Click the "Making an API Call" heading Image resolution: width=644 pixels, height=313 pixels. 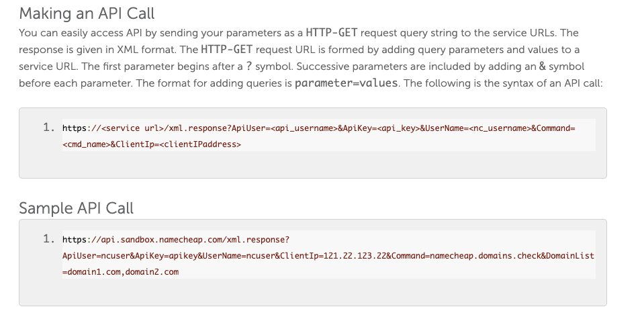87,13
